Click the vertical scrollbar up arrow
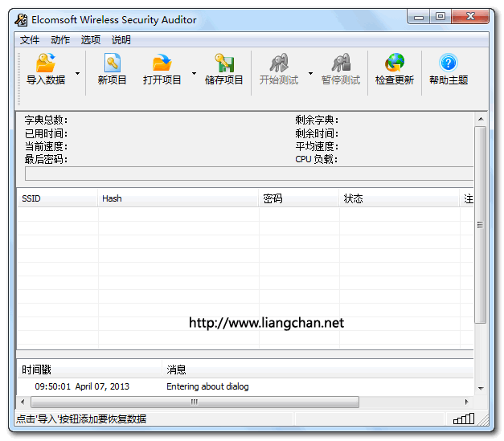The height and width of the screenshot is (441, 504). pyautogui.click(x=481, y=119)
